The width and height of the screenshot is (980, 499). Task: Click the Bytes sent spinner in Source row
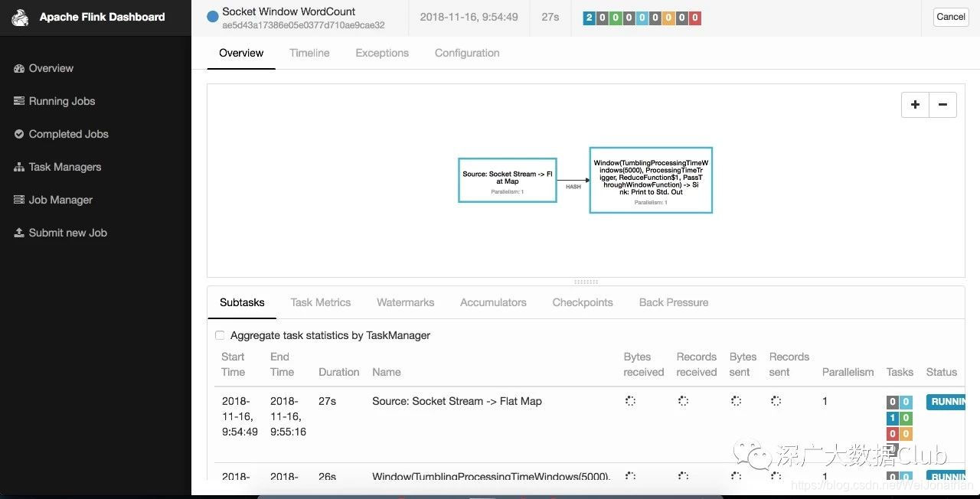[x=736, y=400]
